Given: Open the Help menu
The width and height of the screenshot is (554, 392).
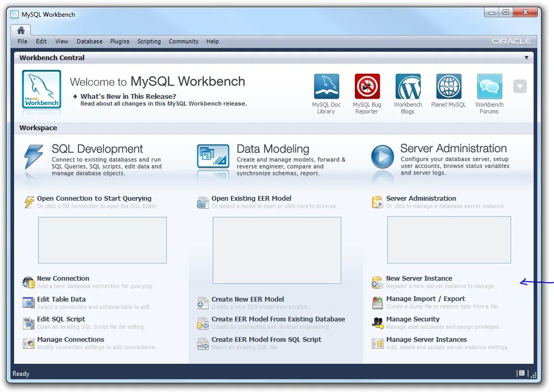Looking at the screenshot, I should (212, 41).
